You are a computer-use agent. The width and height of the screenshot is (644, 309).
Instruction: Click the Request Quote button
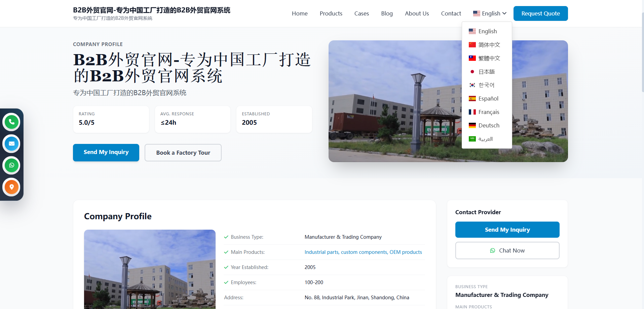tap(540, 13)
